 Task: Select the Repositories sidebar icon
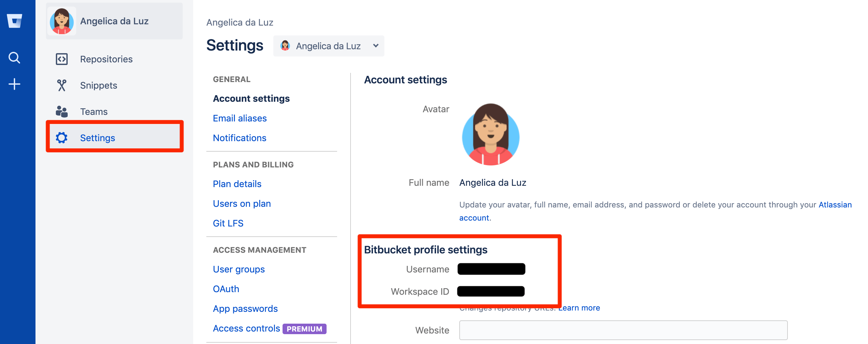point(62,59)
